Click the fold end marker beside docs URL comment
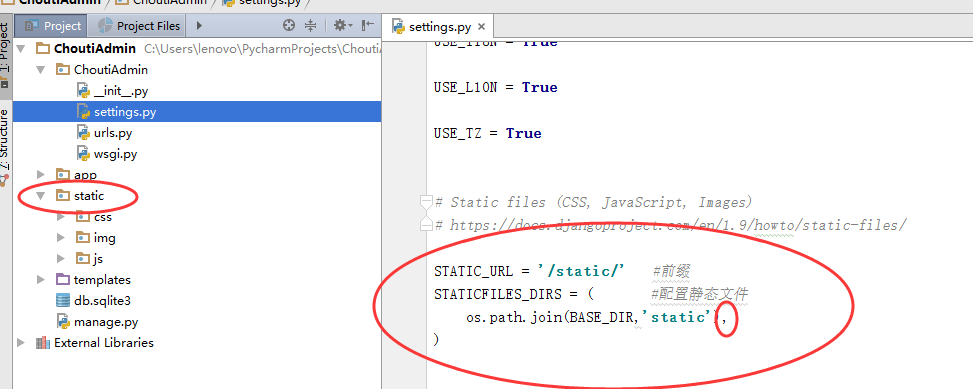Screen dimensions: 973x389 click(x=426, y=225)
